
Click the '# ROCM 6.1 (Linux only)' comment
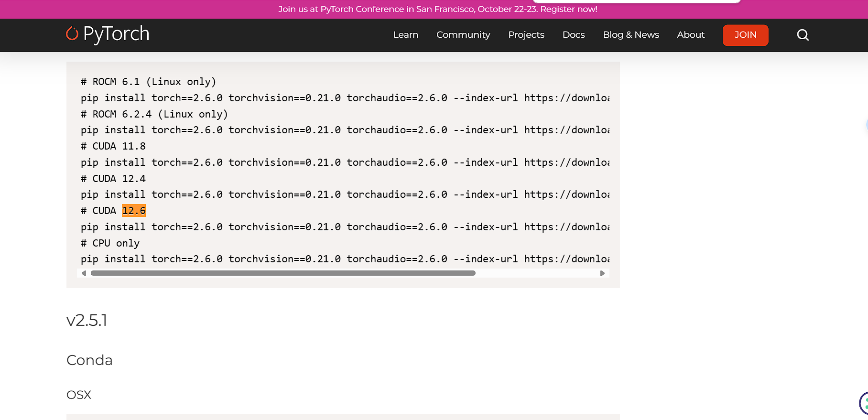[x=148, y=82]
